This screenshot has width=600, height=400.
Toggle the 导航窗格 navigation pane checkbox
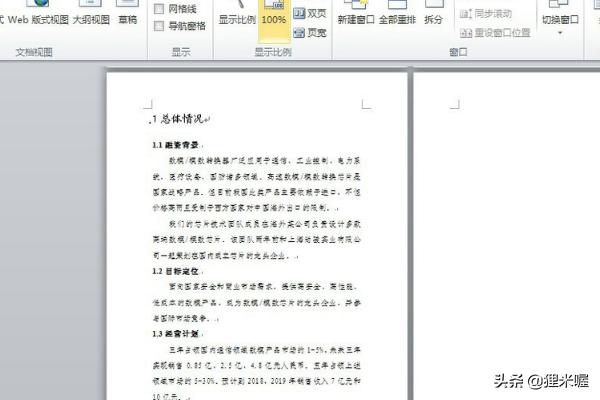click(159, 26)
